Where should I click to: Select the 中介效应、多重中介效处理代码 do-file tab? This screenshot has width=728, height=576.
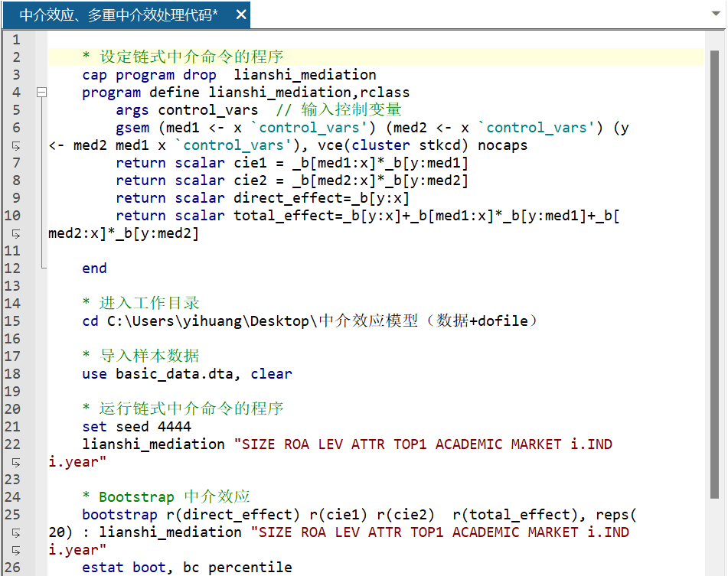tap(126, 15)
